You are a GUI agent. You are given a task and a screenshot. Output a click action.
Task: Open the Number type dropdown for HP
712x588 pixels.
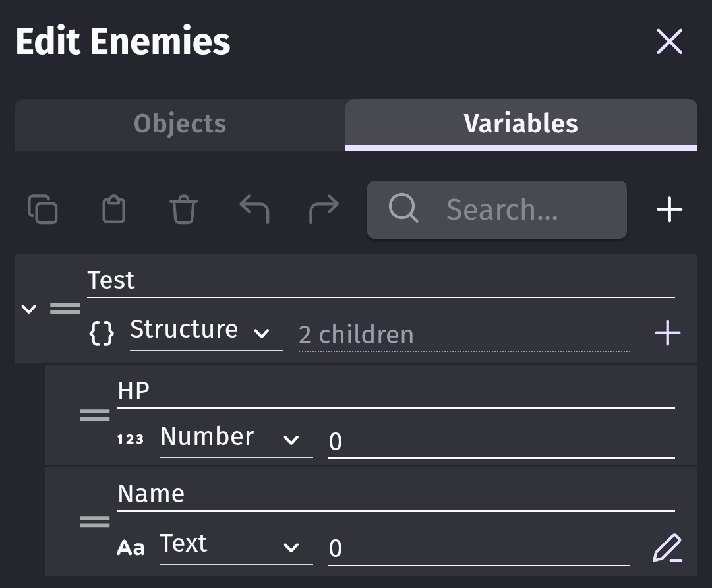(235, 438)
